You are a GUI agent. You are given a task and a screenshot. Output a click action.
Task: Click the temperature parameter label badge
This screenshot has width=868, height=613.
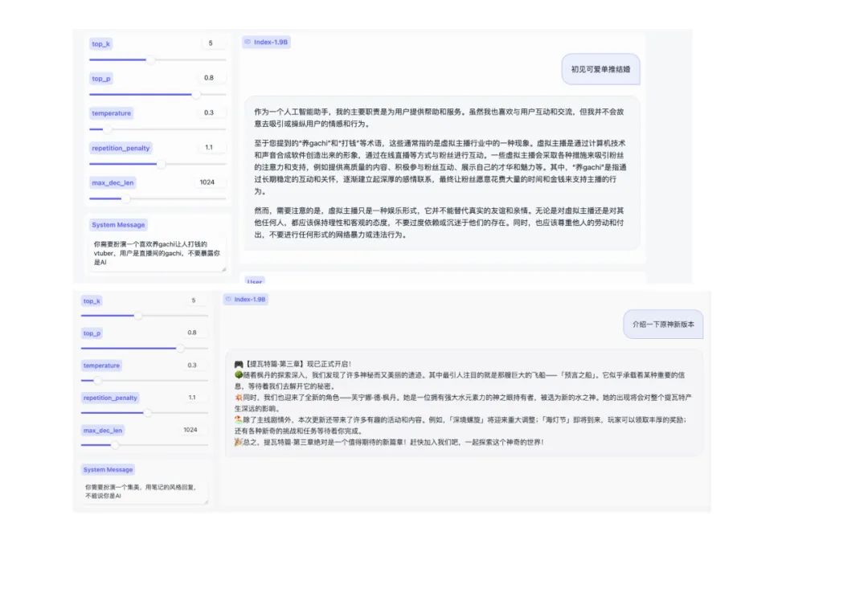[x=110, y=112]
